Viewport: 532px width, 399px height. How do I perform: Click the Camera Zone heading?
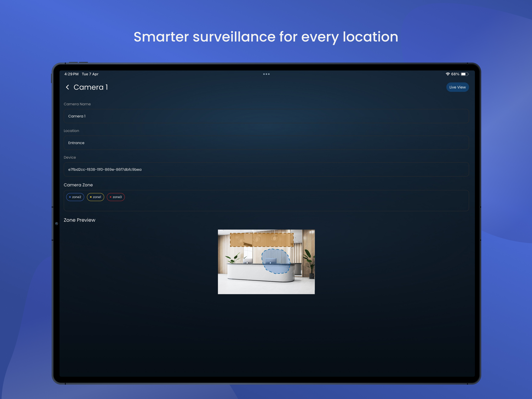coord(78,185)
